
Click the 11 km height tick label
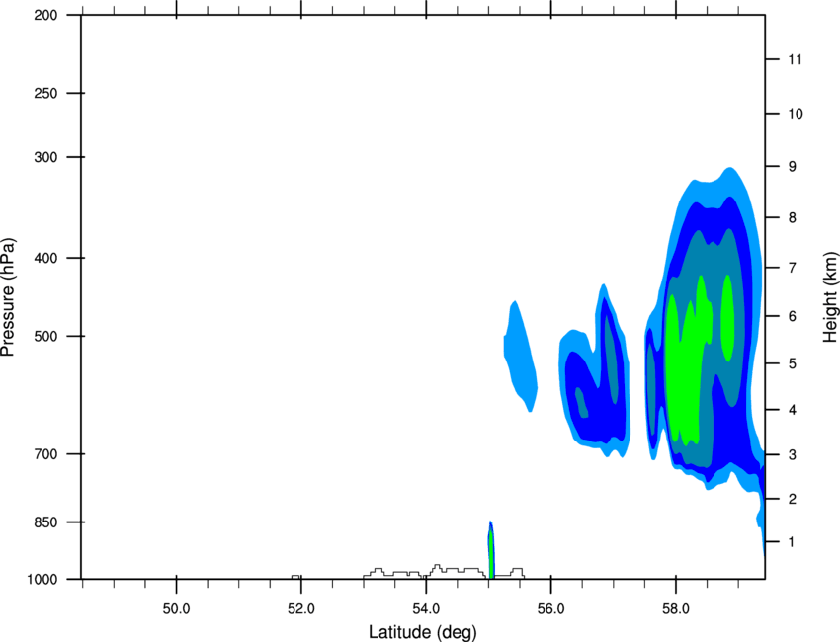tap(795, 59)
